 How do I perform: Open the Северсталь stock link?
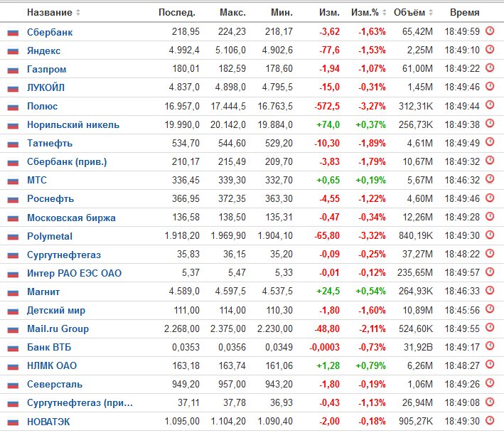coord(55,384)
